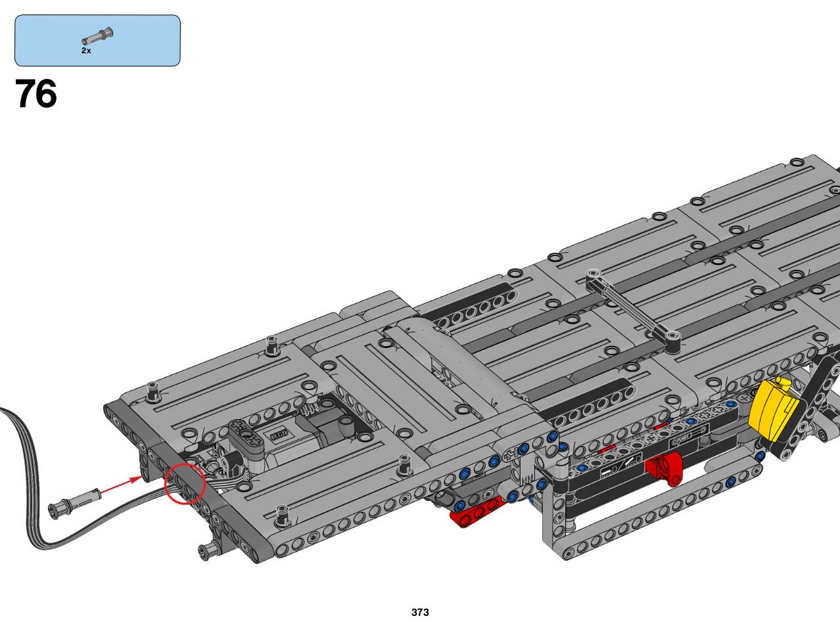Screen dimensions: 840x631
Task: Click the page number 373
Action: point(420,612)
